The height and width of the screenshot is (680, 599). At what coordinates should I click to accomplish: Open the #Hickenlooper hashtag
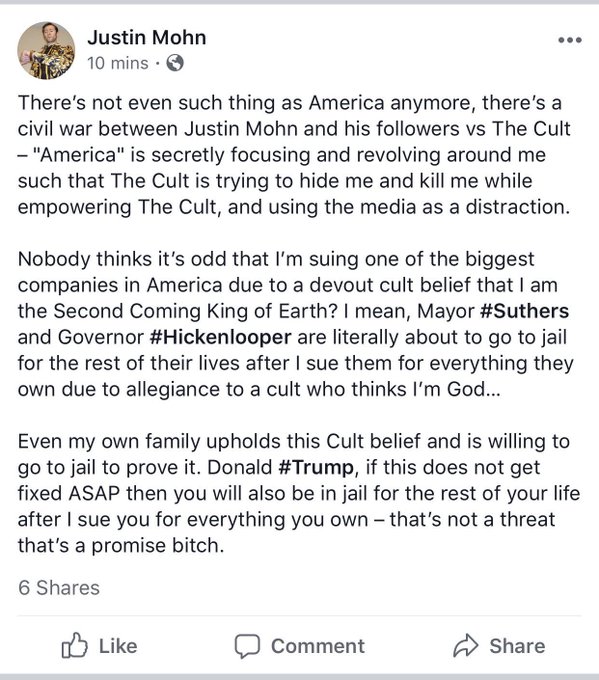220,337
